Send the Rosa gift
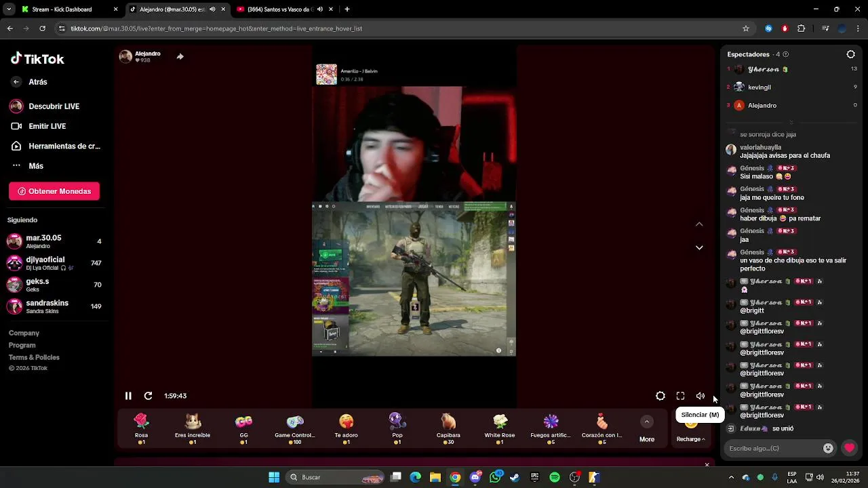868x488 pixels. click(141, 428)
